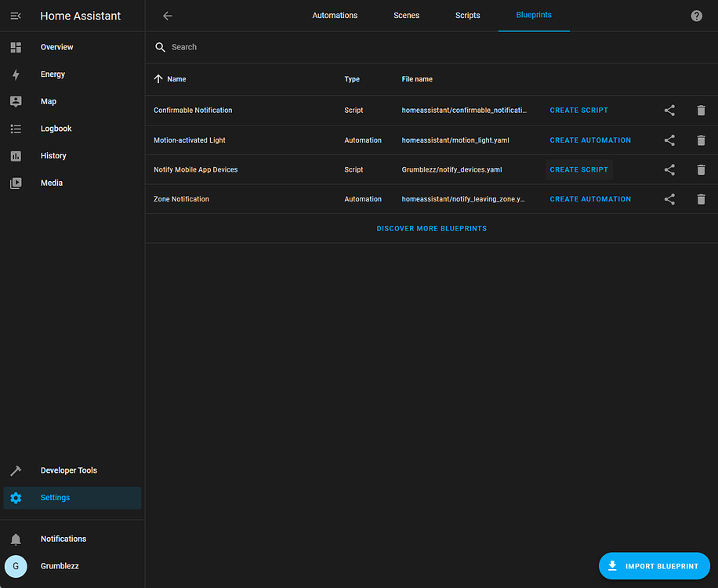This screenshot has width=718, height=588.
Task: Delete the Zone Notification blueprint
Action: coord(701,199)
